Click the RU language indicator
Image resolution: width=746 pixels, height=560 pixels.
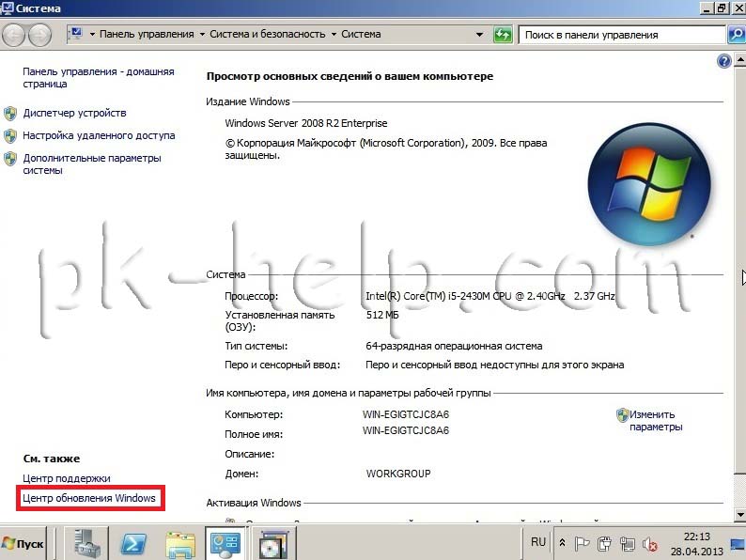coord(538,542)
